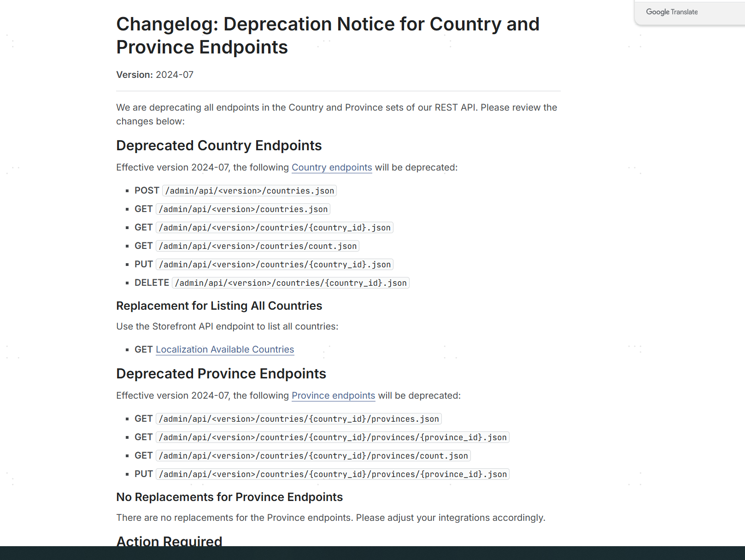Click the PUT countries/{country_id}.json endpoint code
This screenshot has width=745, height=560.
275,265
